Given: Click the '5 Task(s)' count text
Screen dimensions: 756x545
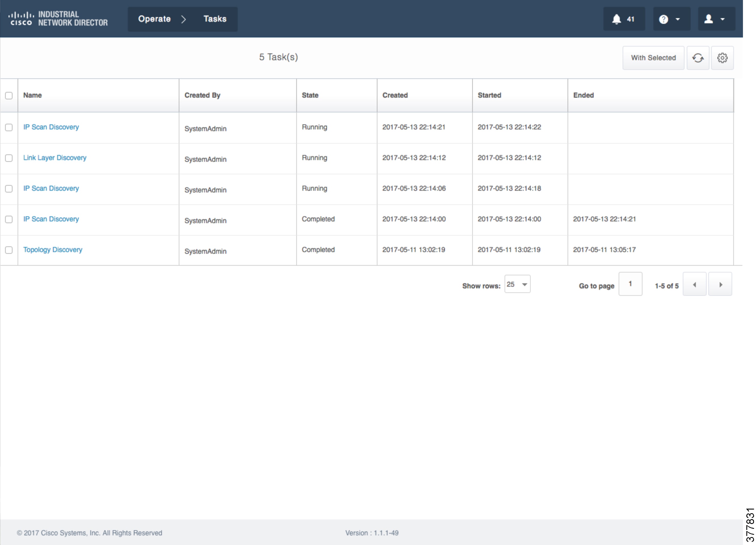Looking at the screenshot, I should pos(279,57).
